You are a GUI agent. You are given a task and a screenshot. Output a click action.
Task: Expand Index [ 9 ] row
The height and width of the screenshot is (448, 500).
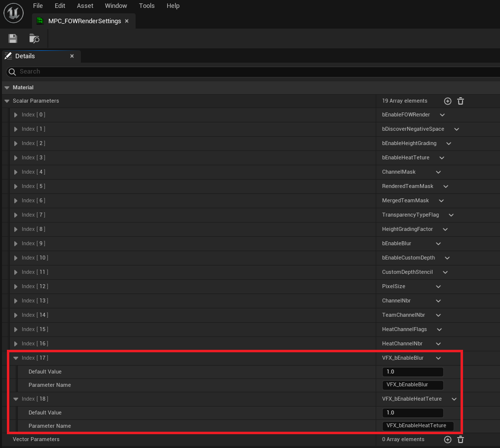(x=16, y=243)
